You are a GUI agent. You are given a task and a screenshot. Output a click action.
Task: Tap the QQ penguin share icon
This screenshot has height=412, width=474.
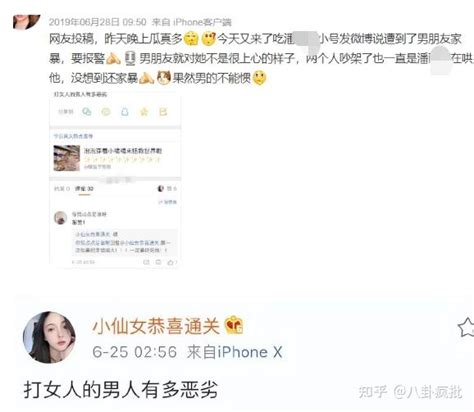[x=125, y=112]
